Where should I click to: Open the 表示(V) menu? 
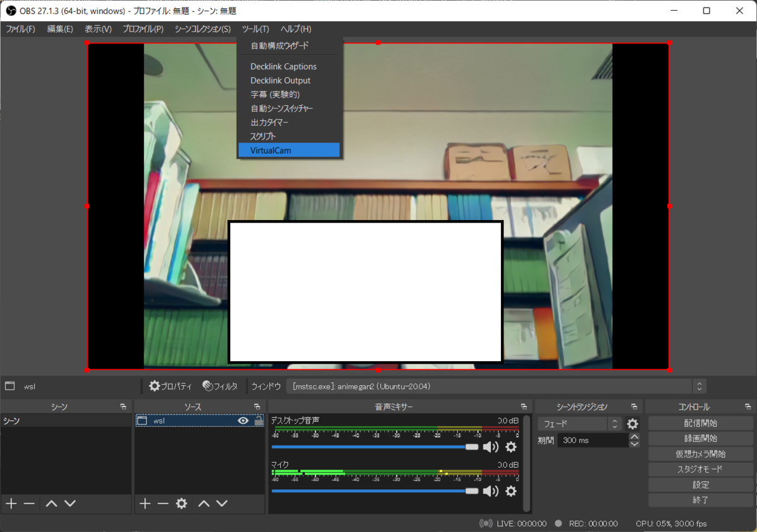(98, 29)
